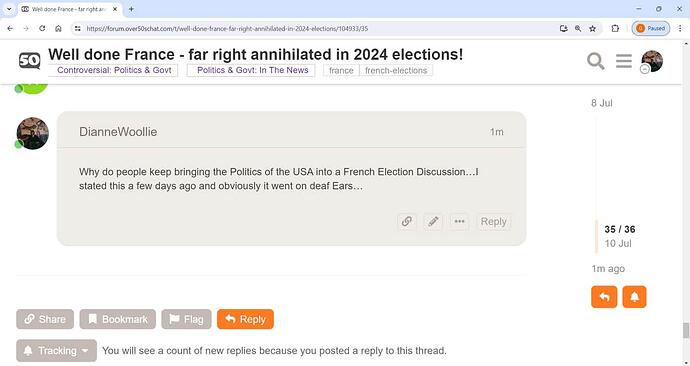Click the orange notification bell in timeline
This screenshot has height=366, width=690.
pyautogui.click(x=634, y=297)
